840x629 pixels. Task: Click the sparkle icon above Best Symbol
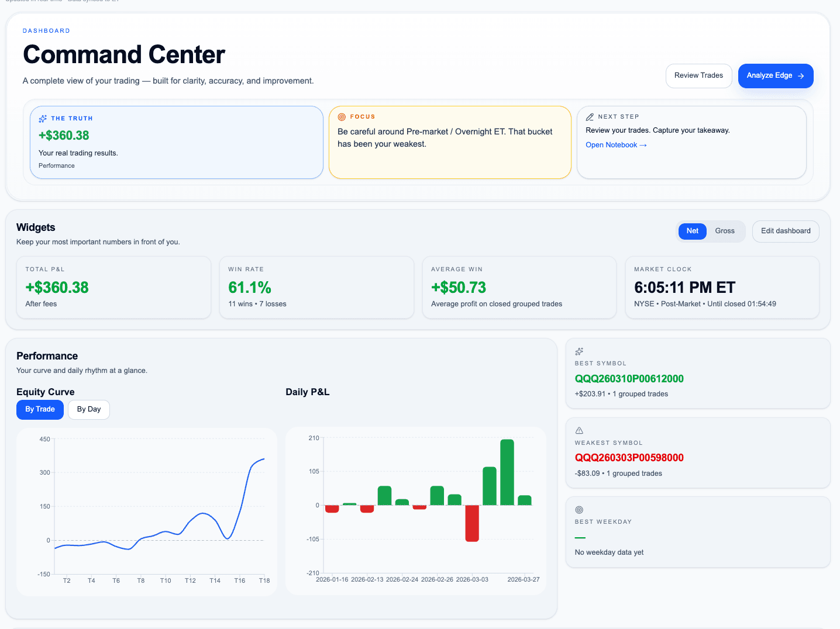[579, 351]
